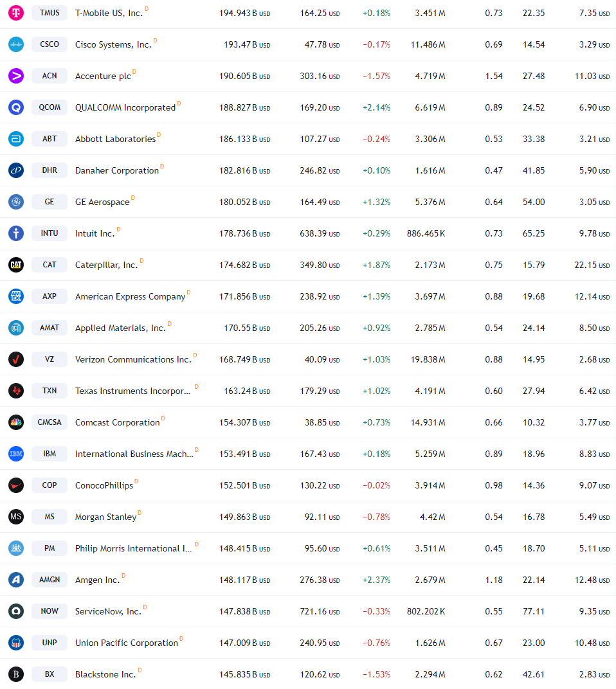Click the Morgan Stanley logo icon
Image resolution: width=616 pixels, height=689 pixels.
point(16,517)
